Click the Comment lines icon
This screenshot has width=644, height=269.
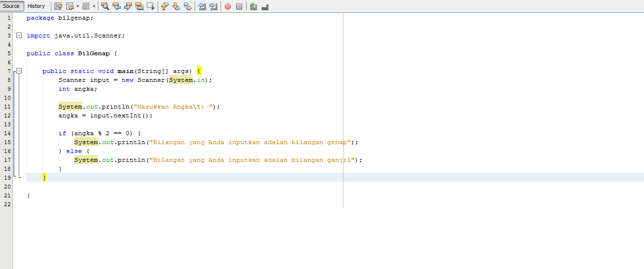[253, 6]
